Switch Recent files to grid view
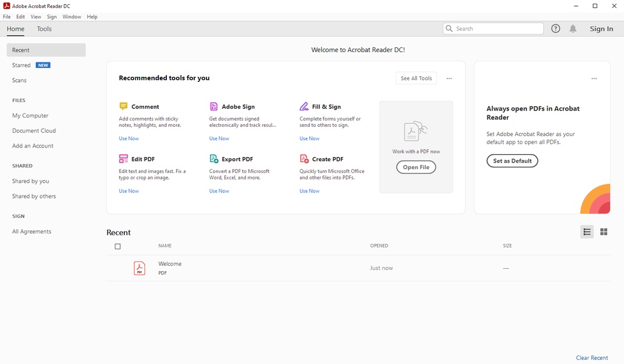 pos(603,232)
